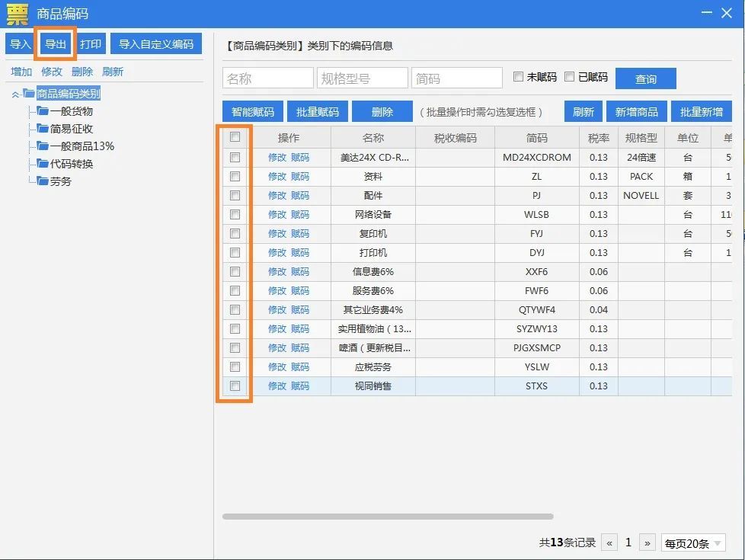
Task: Click 修改 link for 打印机 row
Action: point(277,253)
